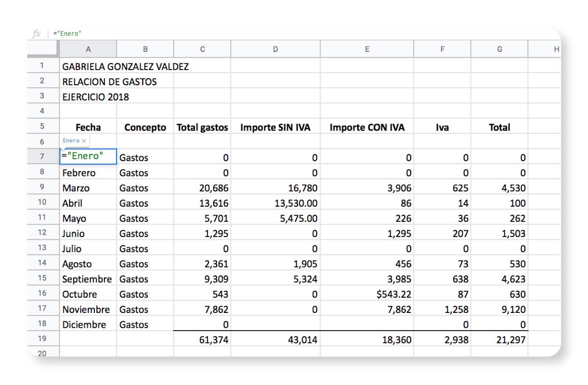The image size is (588, 385).
Task: Select the Octubre cell
Action: (x=88, y=294)
